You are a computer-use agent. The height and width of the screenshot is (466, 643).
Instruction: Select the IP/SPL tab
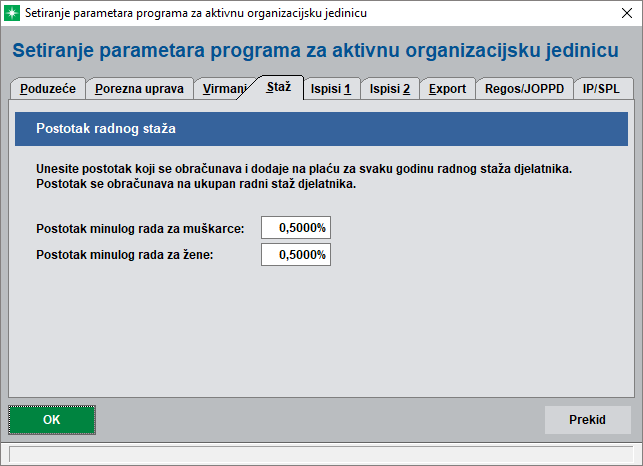point(600,89)
